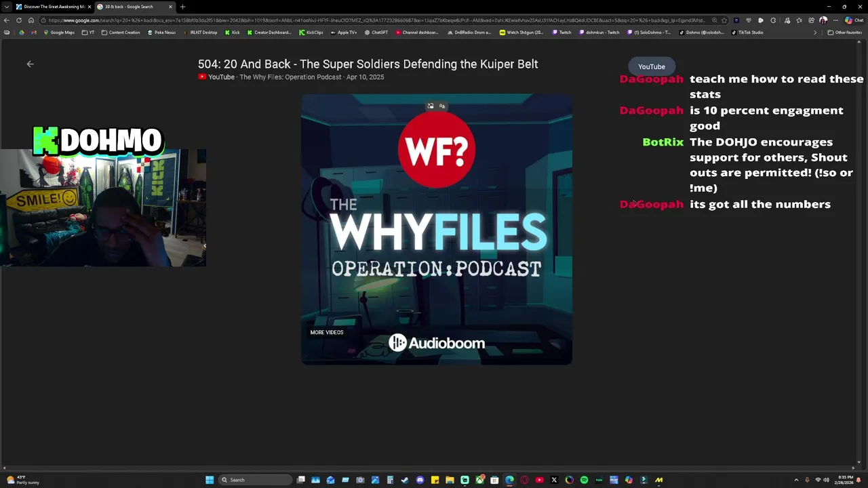Open the TikTok Studio bookmark
This screenshot has width=868, height=488.
coord(747,33)
